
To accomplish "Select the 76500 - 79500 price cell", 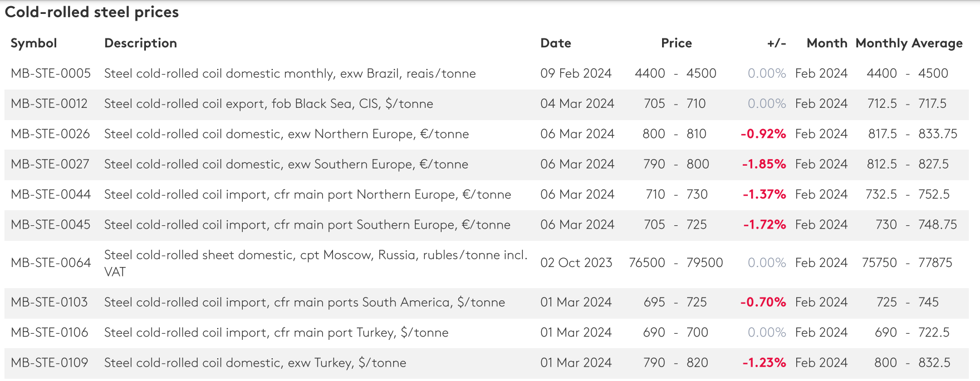I will click(x=675, y=263).
